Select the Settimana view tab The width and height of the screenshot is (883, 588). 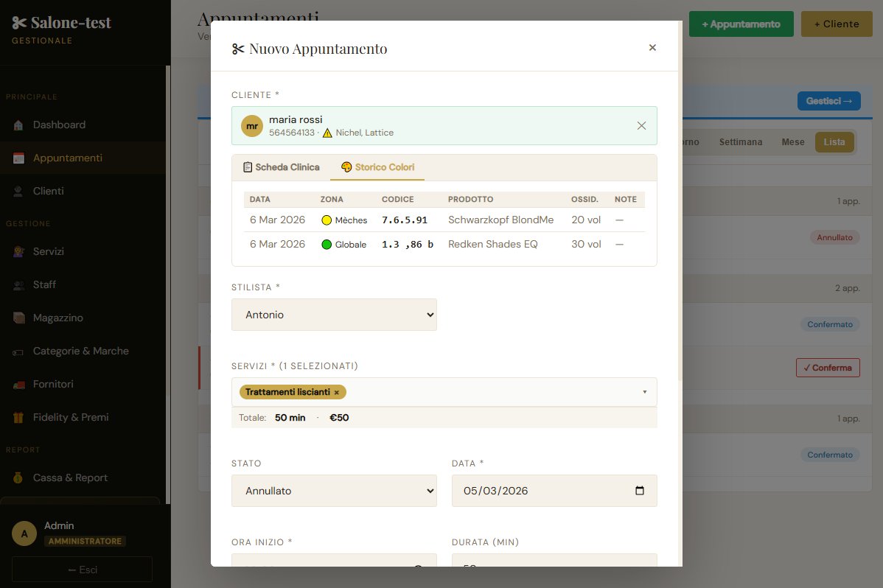741,142
